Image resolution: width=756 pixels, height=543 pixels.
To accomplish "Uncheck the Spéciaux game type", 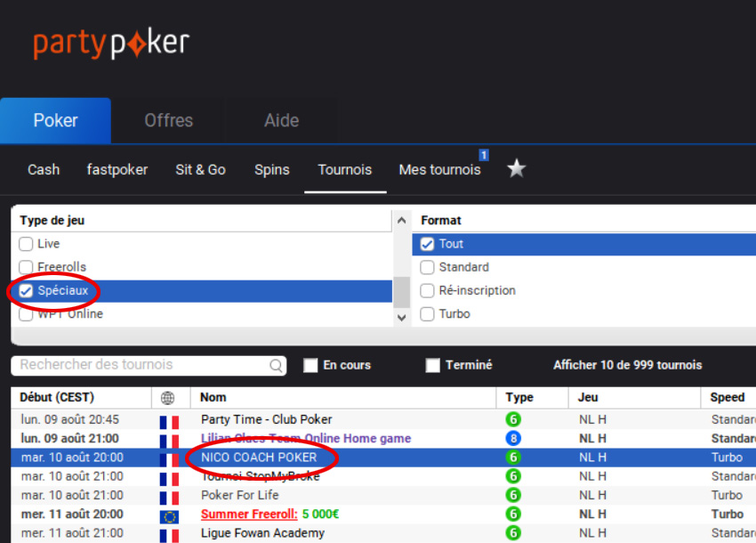I will [26, 290].
